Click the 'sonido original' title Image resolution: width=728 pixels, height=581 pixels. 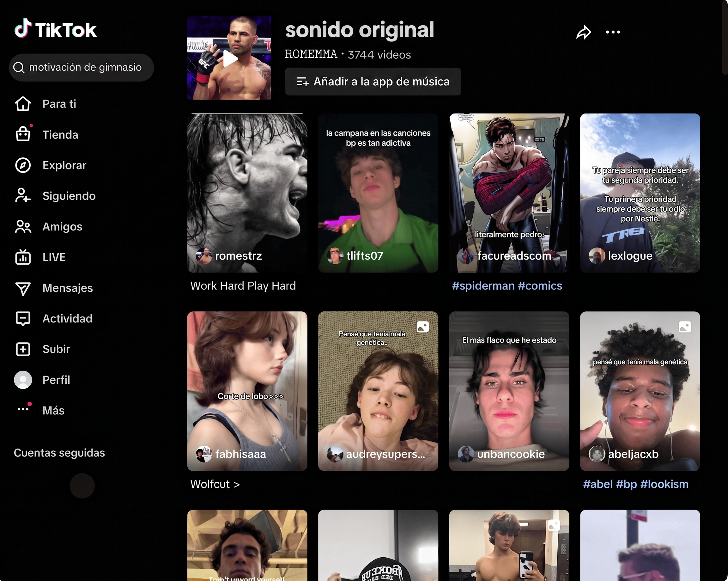(x=360, y=30)
